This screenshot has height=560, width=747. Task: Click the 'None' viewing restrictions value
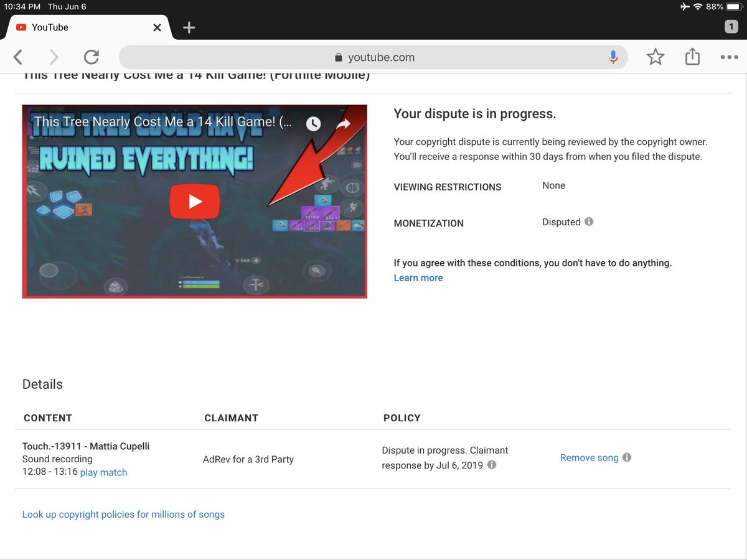554,185
